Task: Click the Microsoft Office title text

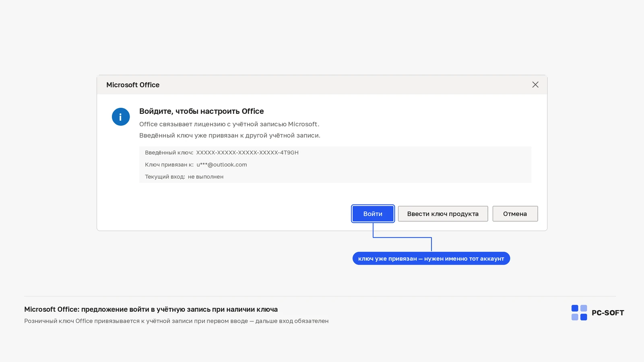Action: 133,85
